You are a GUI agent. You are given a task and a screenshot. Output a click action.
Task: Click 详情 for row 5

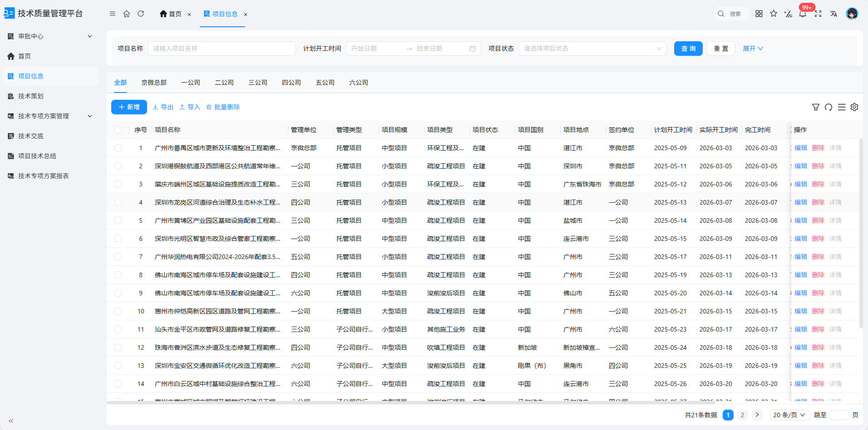(835, 220)
